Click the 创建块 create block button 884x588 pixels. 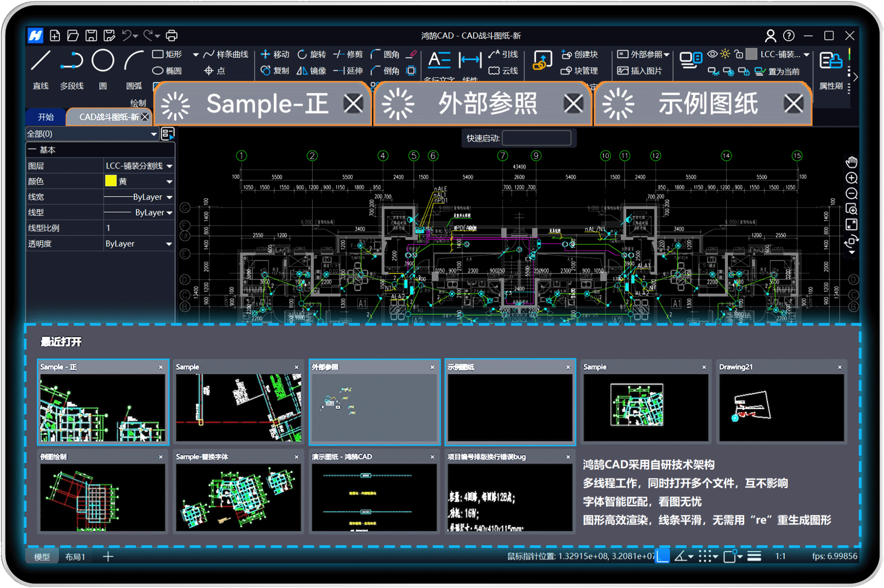pos(580,54)
